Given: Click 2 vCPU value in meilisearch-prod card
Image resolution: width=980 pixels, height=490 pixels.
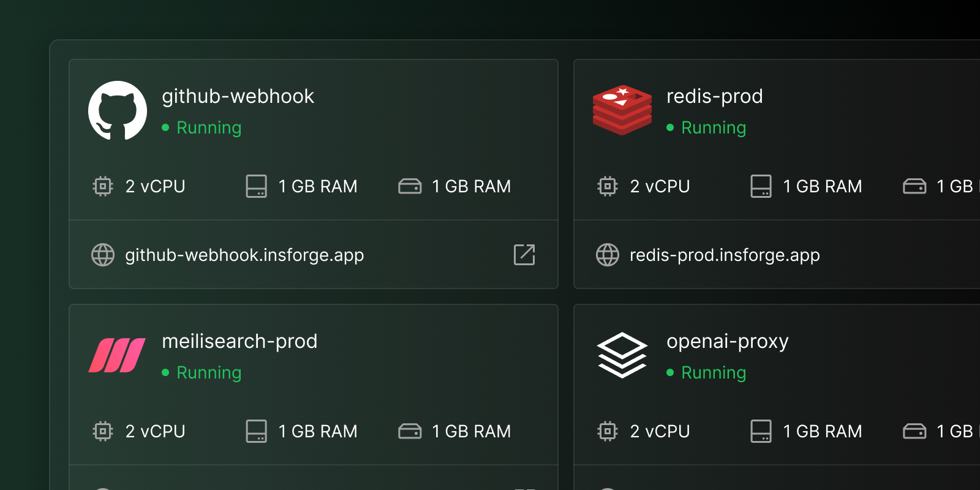Looking at the screenshot, I should tap(155, 431).
